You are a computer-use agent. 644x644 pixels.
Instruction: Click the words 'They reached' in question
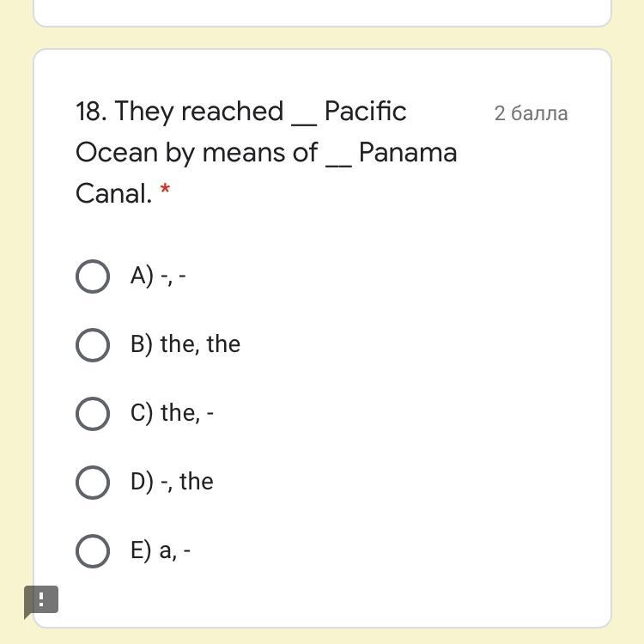coord(199,112)
